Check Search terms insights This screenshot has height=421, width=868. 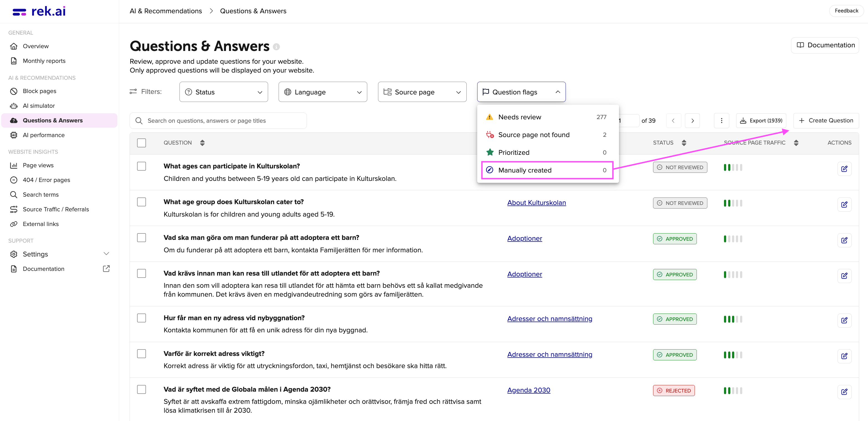pos(41,194)
